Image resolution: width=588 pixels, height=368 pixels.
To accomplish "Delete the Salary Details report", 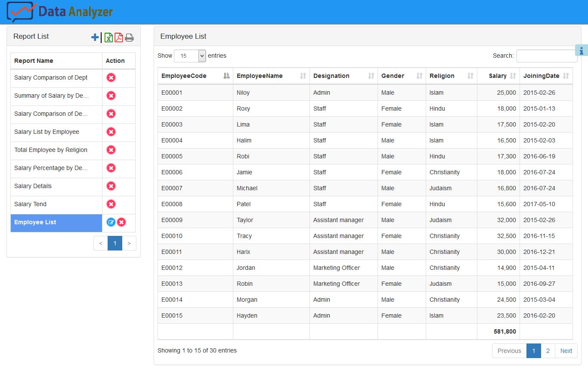I will [x=111, y=186].
